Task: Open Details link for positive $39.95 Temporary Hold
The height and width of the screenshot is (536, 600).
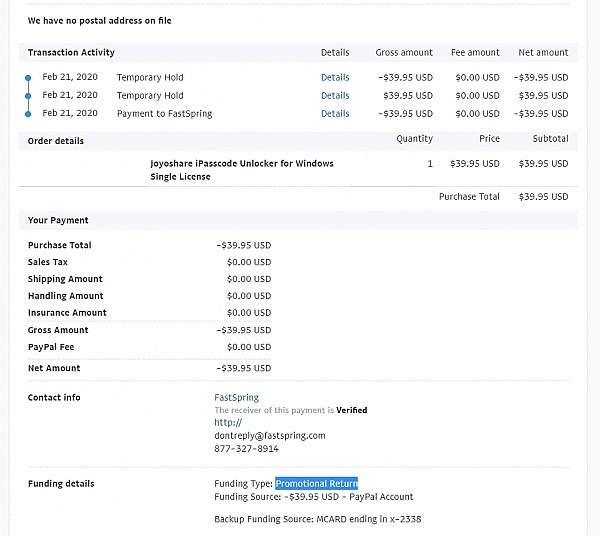Action: pyautogui.click(x=335, y=95)
